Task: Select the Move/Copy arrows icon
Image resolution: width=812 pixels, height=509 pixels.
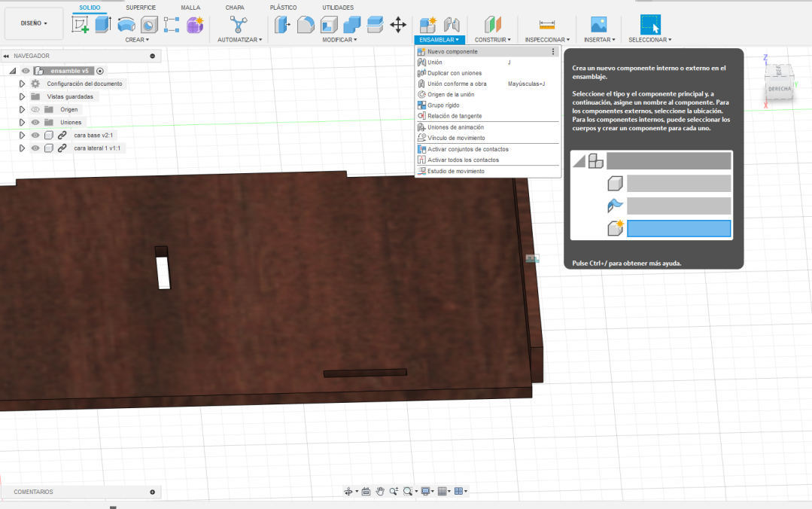Action: 398,25
